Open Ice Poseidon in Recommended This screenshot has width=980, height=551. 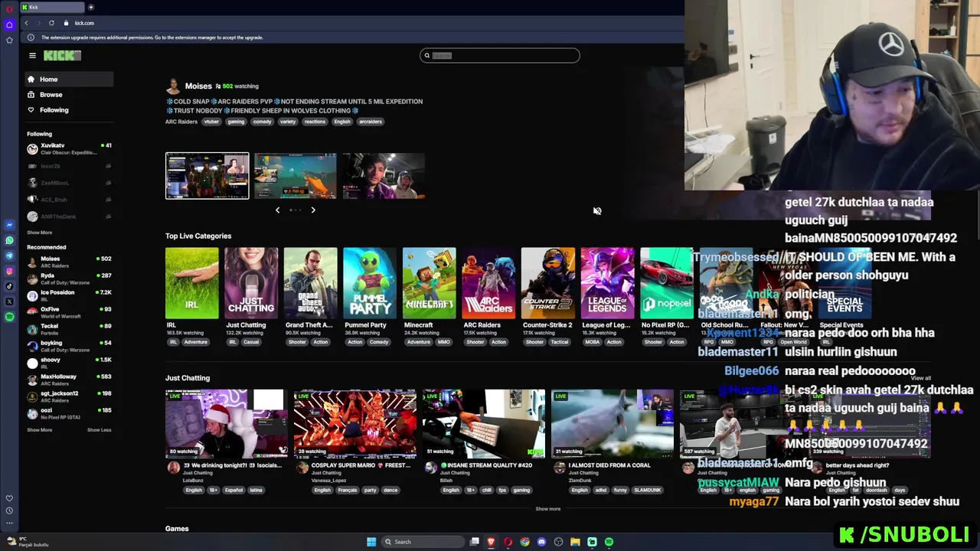(70, 296)
